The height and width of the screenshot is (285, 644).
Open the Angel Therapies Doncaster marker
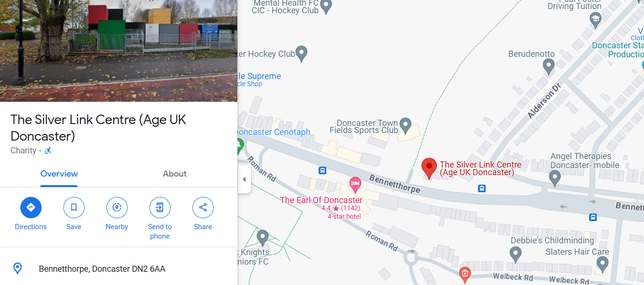click(555, 178)
